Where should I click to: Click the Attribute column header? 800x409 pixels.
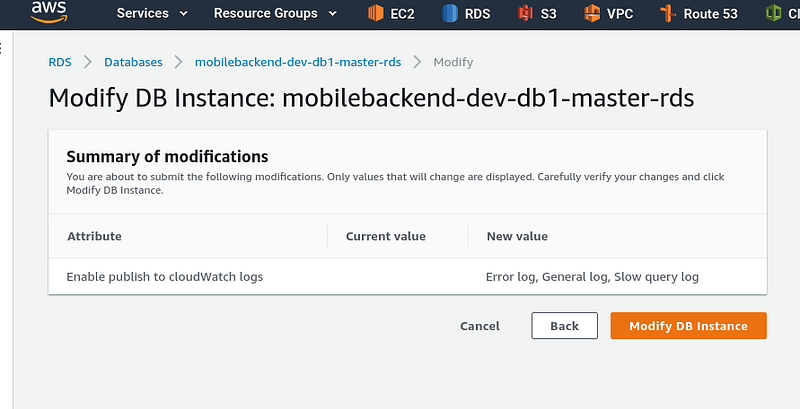pos(94,236)
